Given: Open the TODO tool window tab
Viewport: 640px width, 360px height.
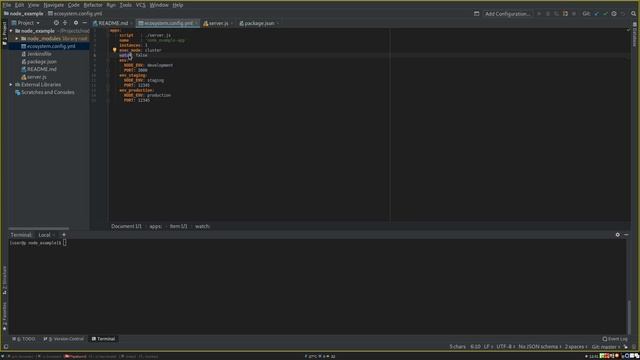Looking at the screenshot, I should pos(24,339).
